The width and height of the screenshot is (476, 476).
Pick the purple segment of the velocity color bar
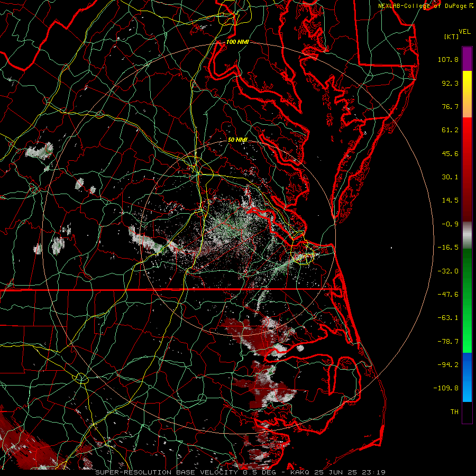point(467,59)
